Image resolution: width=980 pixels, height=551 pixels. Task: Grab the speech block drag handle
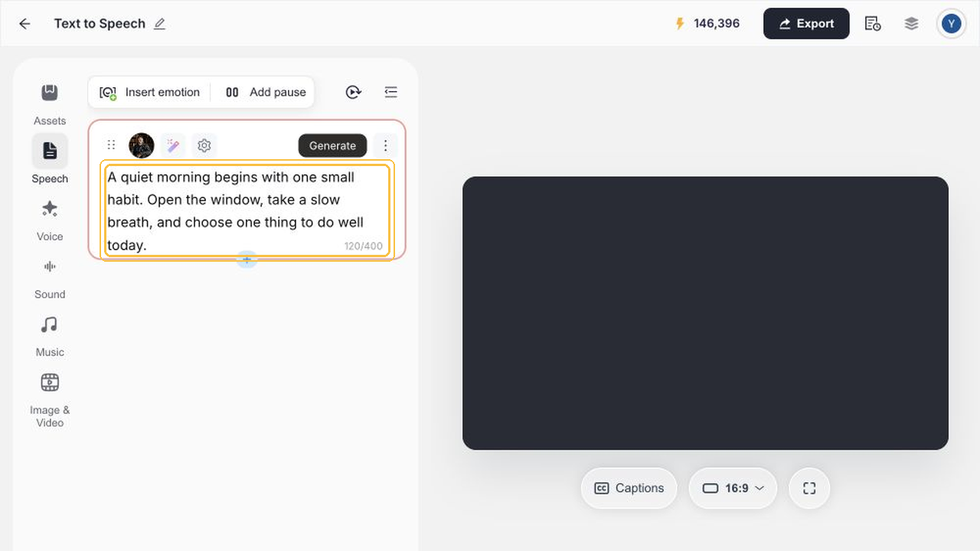point(111,145)
